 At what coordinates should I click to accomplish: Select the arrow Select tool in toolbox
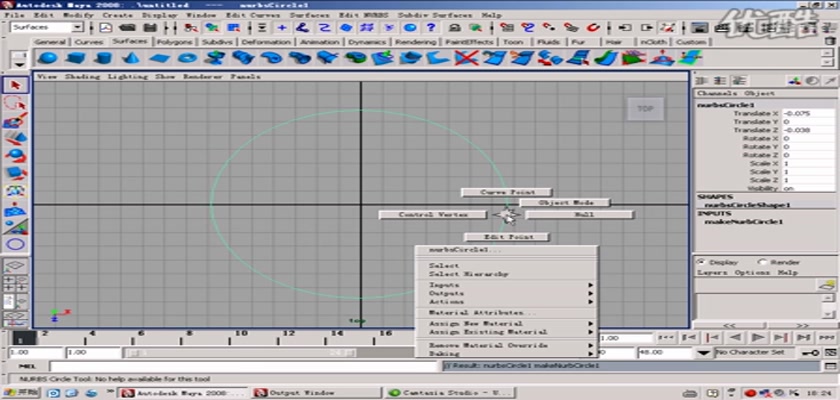pyautogui.click(x=16, y=85)
